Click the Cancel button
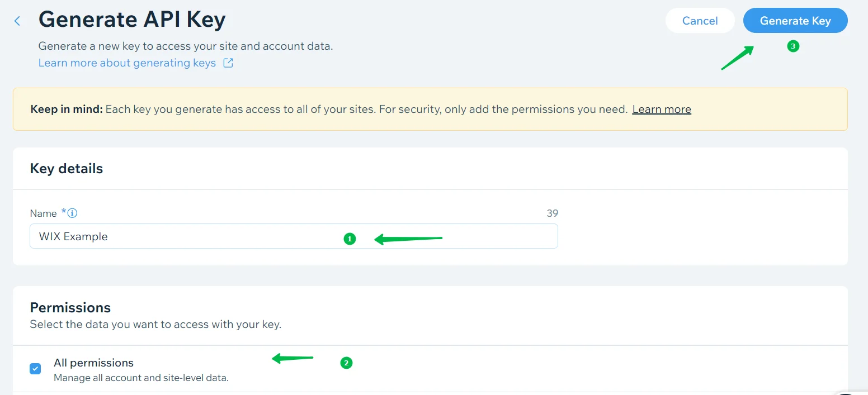Viewport: 868px width, 395px height. click(700, 20)
